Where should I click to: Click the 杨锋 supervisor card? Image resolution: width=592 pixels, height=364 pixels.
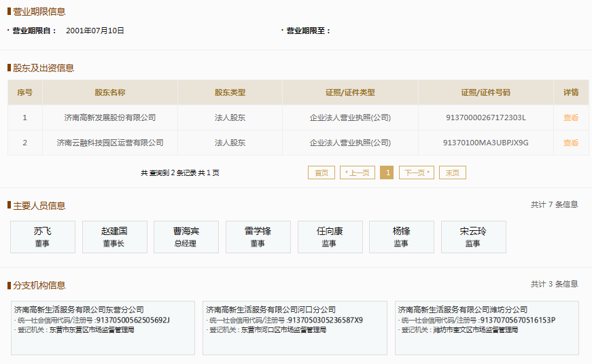pyautogui.click(x=401, y=237)
